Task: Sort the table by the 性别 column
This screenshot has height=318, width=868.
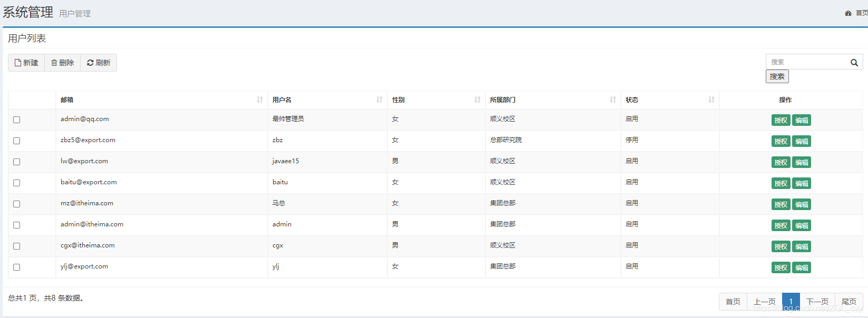Action: click(436, 100)
